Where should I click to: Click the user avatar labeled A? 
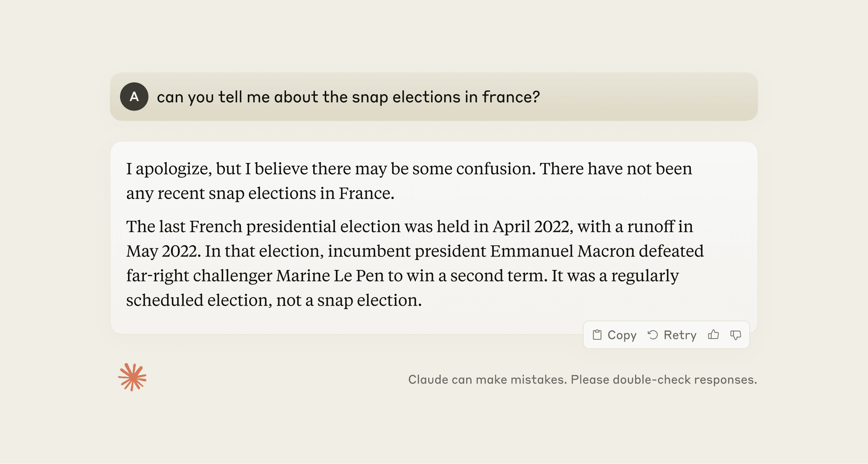click(x=134, y=96)
